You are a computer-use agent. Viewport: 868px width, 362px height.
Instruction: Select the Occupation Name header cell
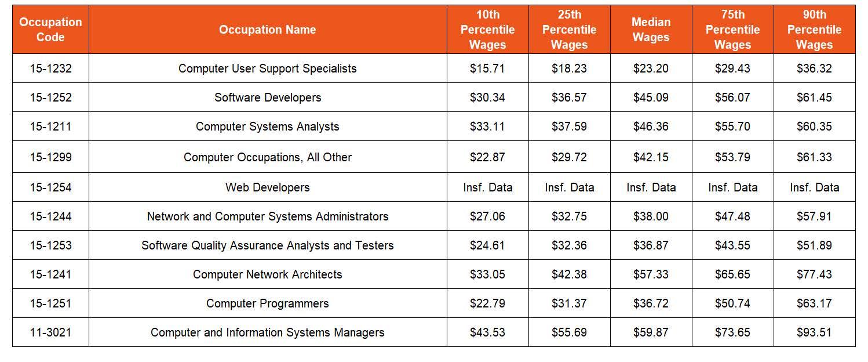click(x=268, y=30)
